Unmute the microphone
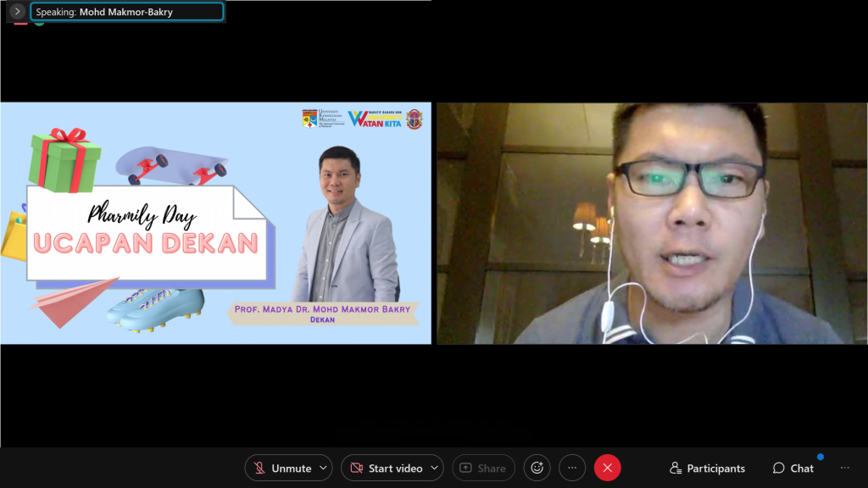The height and width of the screenshot is (488, 868). tap(283, 468)
